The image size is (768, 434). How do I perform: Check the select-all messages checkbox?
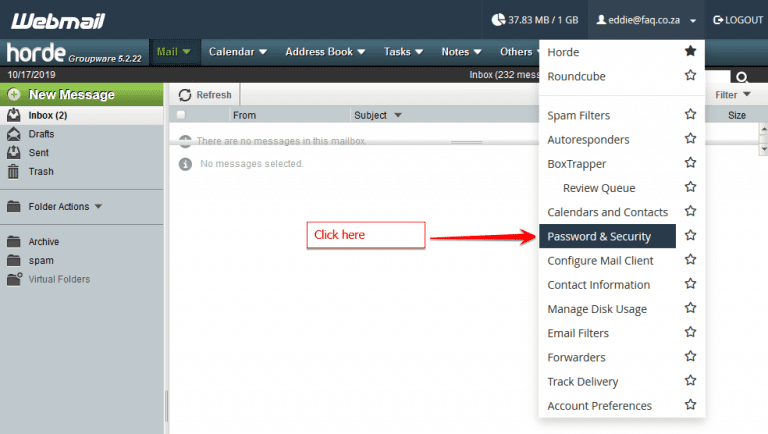pos(181,115)
